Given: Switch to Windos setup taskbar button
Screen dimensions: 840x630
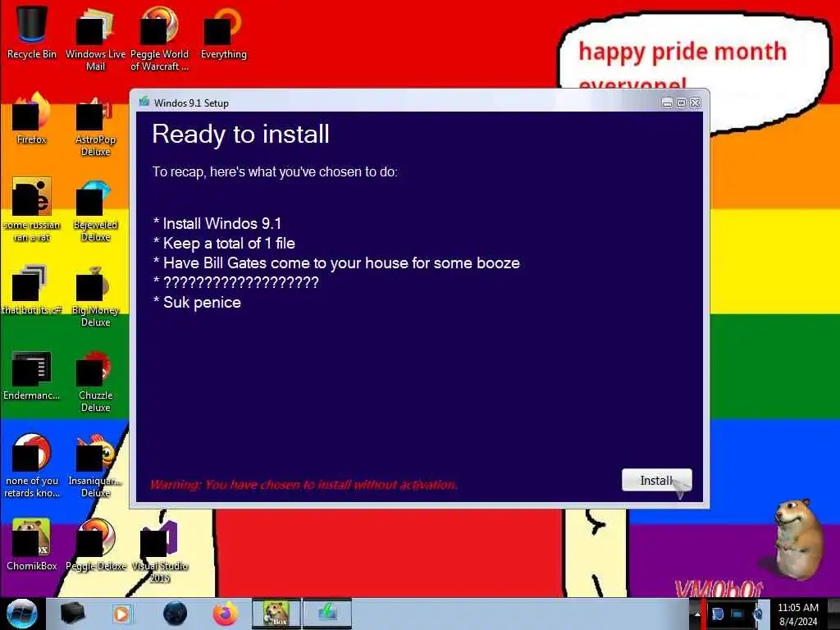Looking at the screenshot, I should [x=327, y=614].
